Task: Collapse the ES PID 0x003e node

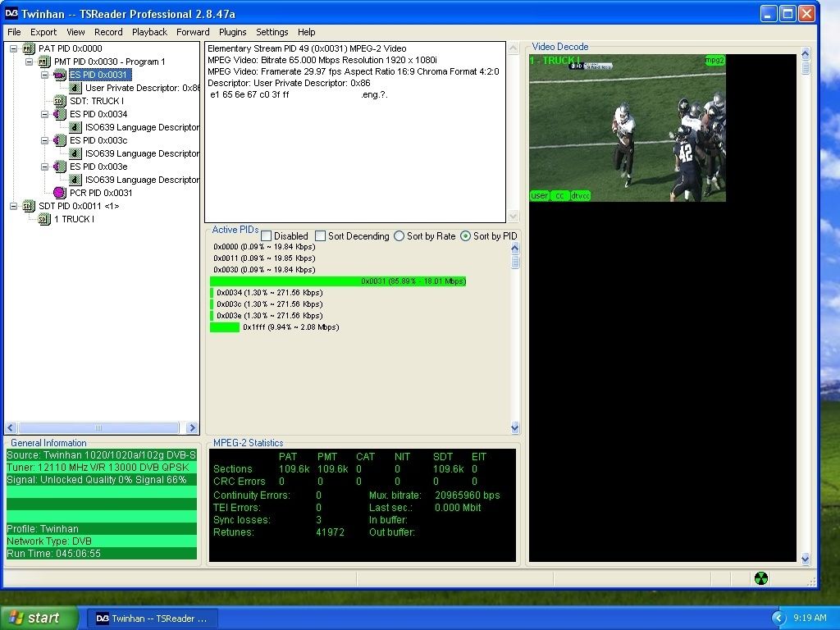Action: click(45, 167)
